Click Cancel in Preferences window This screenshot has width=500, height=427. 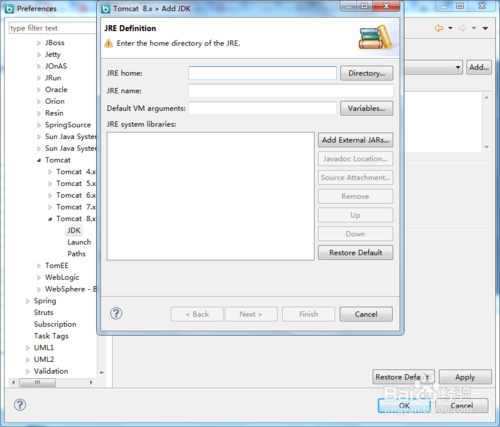coord(462,406)
